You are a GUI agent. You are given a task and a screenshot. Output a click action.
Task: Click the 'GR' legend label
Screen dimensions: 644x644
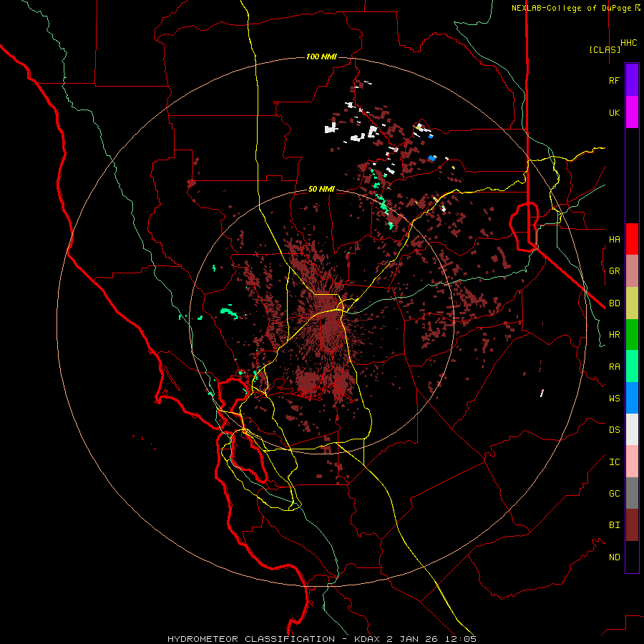coord(614,271)
